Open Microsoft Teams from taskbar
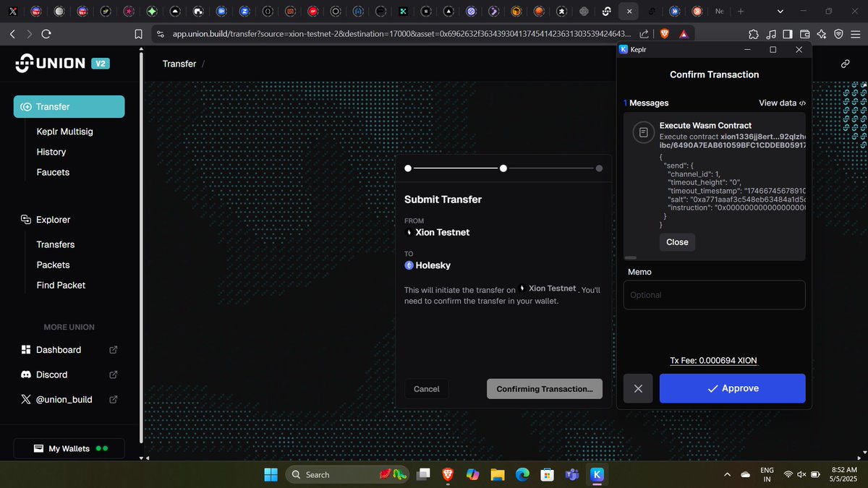 pyautogui.click(x=572, y=474)
